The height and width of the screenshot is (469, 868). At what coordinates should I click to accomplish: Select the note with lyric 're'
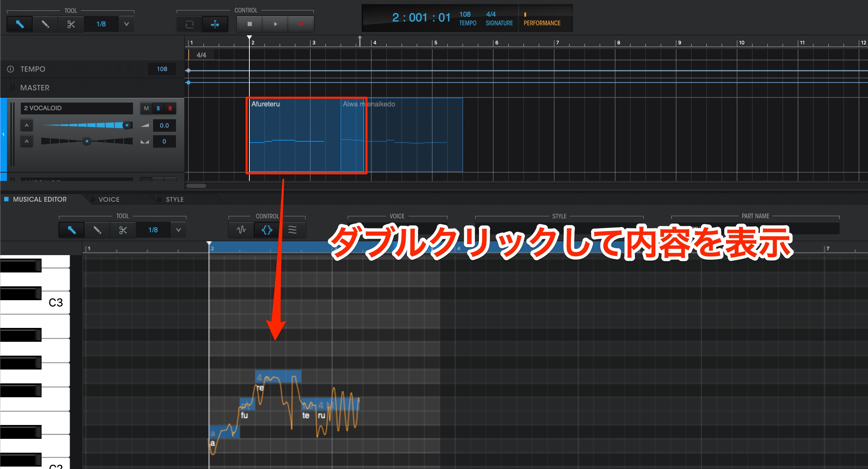[x=278, y=376]
